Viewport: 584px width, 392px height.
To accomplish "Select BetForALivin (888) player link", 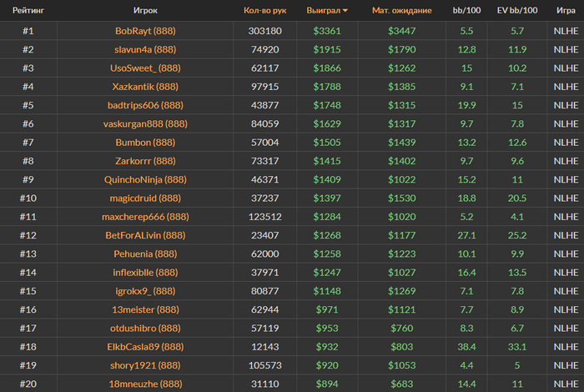I will [x=145, y=235].
